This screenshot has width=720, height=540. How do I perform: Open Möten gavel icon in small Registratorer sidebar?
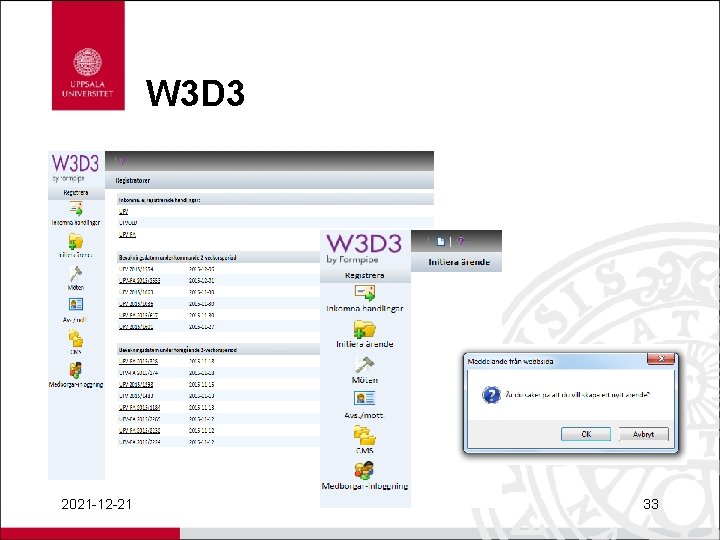pyautogui.click(x=76, y=274)
